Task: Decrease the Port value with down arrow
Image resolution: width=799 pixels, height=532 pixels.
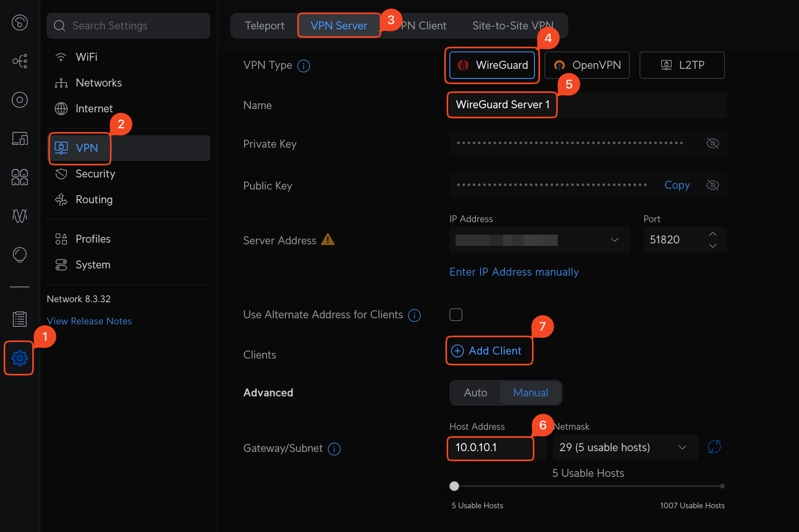Action: (713, 245)
